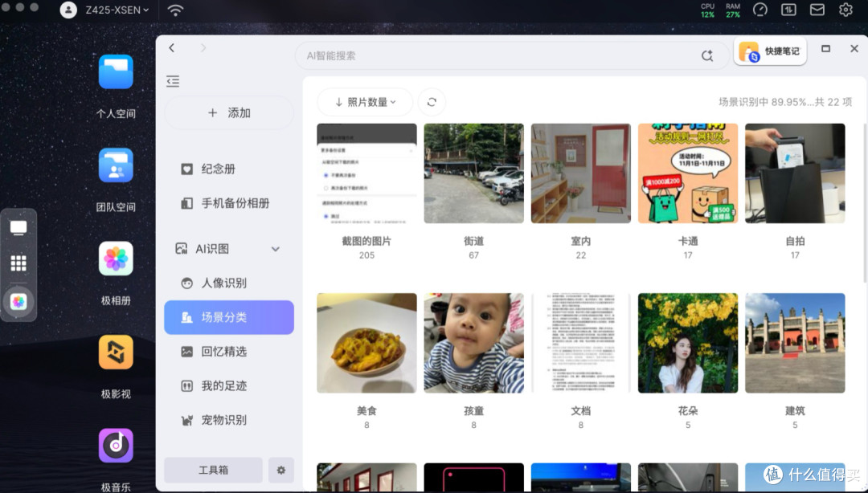Screen dimensions: 868x493
Task: Open the app grid in side dock
Action: pyautogui.click(x=18, y=263)
